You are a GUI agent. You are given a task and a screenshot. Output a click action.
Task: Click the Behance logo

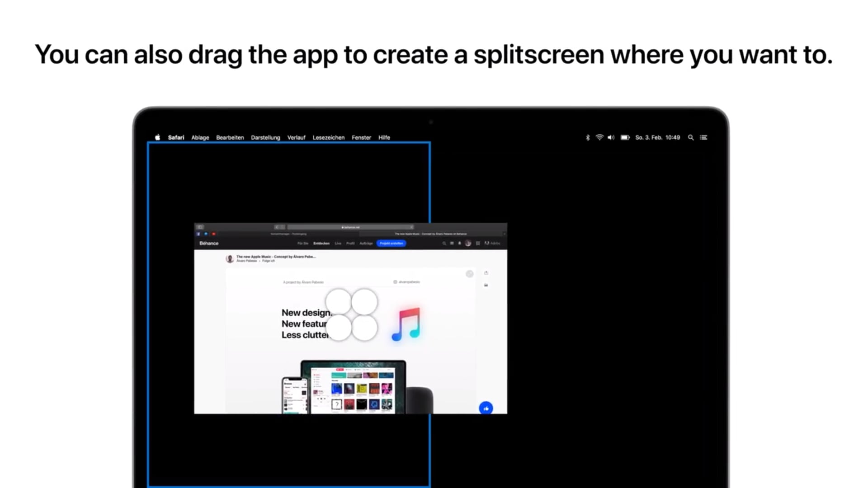pos(209,243)
